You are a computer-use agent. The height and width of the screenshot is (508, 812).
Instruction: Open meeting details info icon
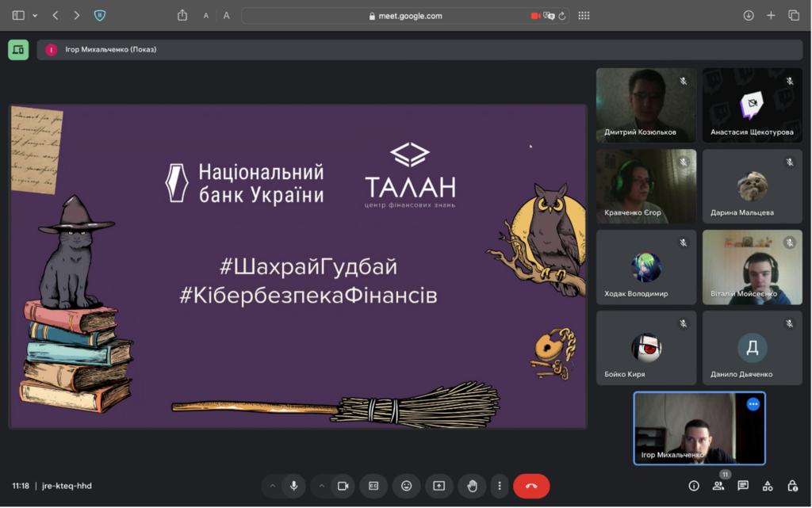694,486
